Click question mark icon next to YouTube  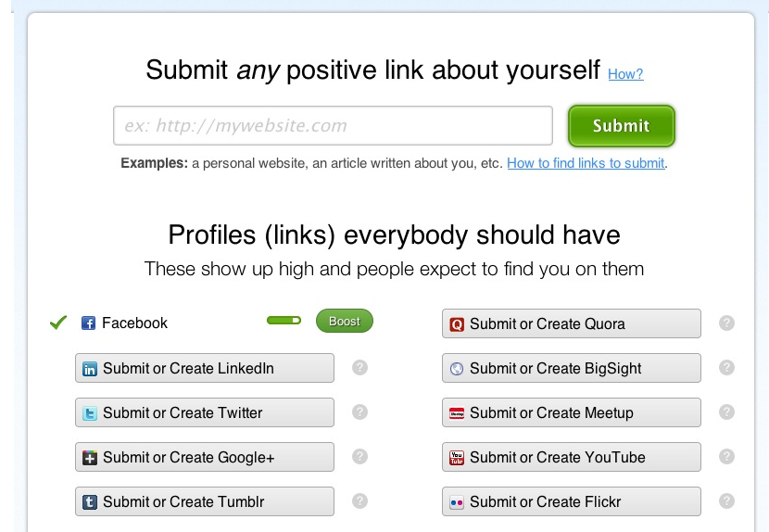pyautogui.click(x=727, y=457)
